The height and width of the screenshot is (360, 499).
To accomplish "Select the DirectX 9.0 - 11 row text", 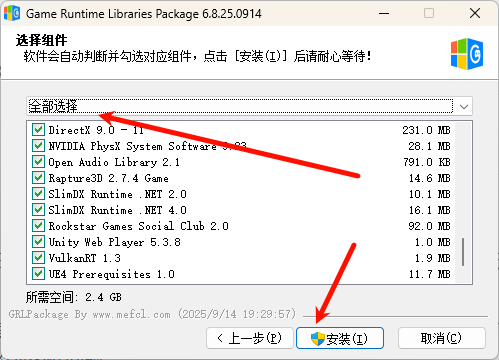I will [96, 130].
